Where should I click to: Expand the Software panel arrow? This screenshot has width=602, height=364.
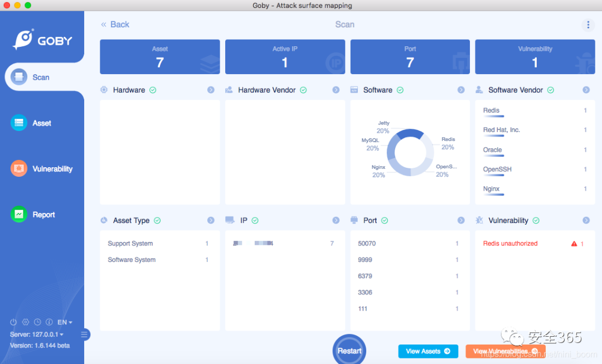coord(461,90)
